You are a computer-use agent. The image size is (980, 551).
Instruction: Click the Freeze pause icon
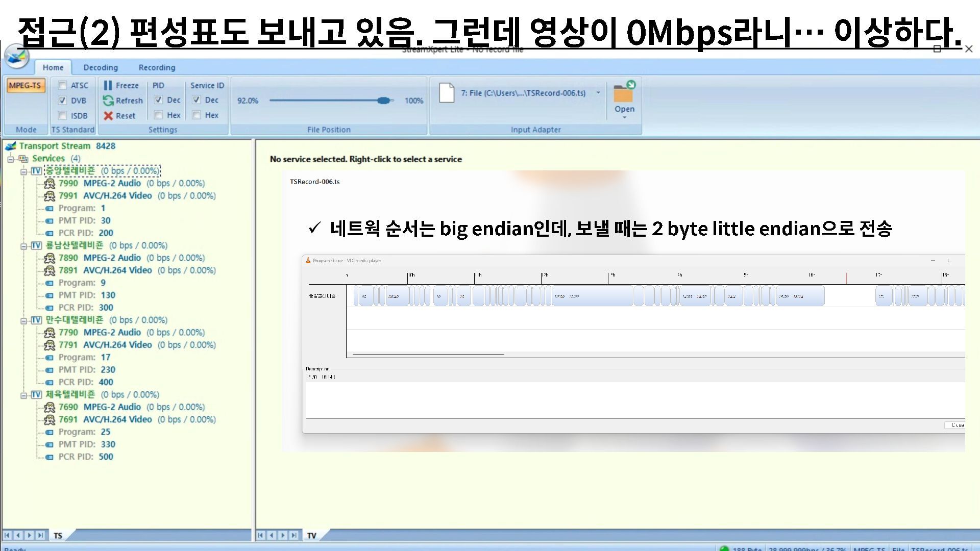pos(108,85)
